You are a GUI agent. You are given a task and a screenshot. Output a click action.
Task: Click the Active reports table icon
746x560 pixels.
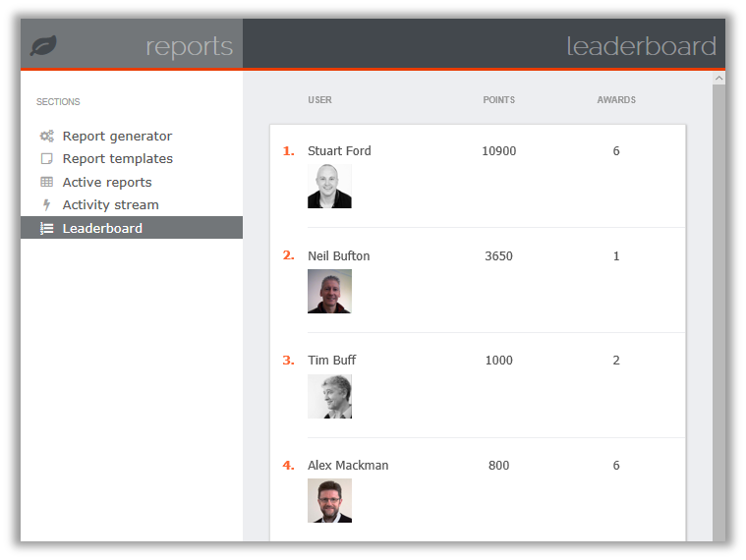pyautogui.click(x=46, y=182)
